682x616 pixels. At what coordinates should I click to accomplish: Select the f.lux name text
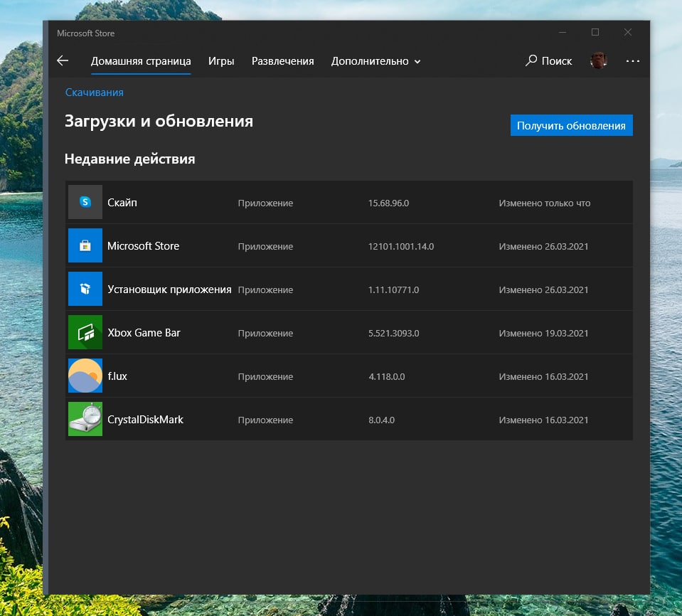[x=117, y=376]
